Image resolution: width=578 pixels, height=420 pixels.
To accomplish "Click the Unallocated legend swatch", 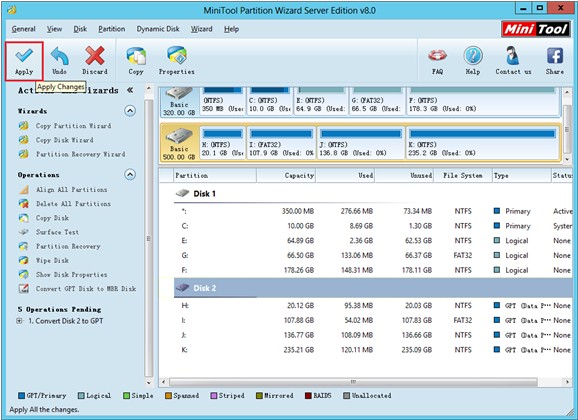I will tap(346, 396).
